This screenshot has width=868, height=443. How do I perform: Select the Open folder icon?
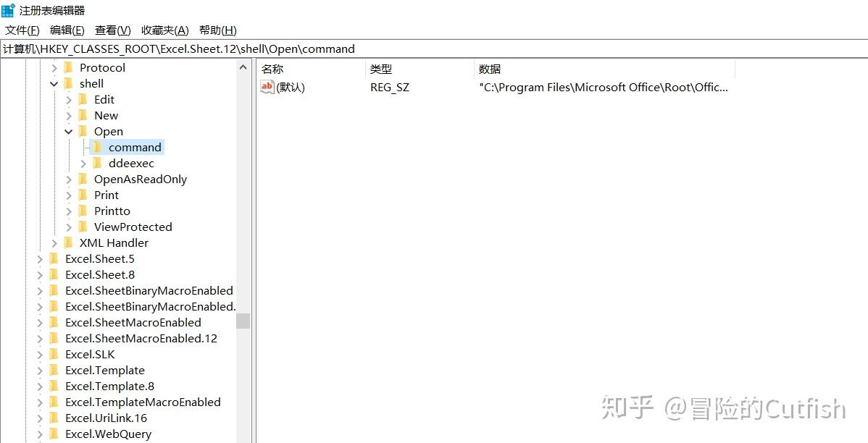[x=83, y=131]
